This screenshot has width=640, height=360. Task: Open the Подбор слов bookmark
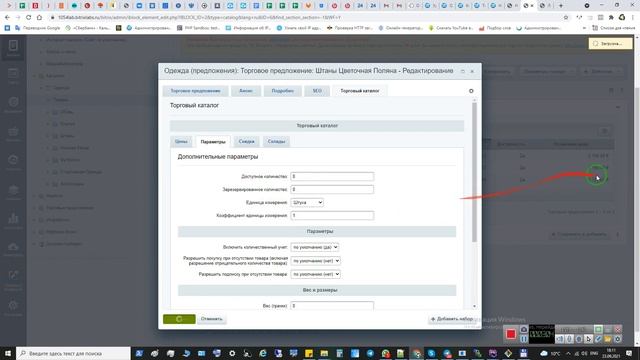tap(495, 28)
